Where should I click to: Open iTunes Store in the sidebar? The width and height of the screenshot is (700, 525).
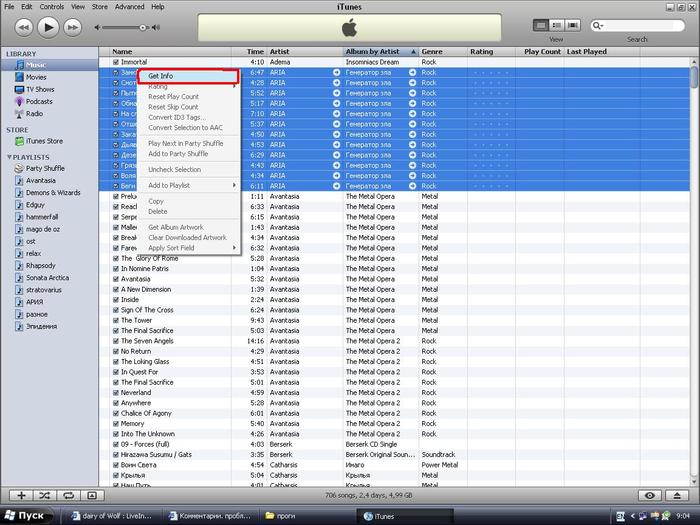click(x=44, y=141)
